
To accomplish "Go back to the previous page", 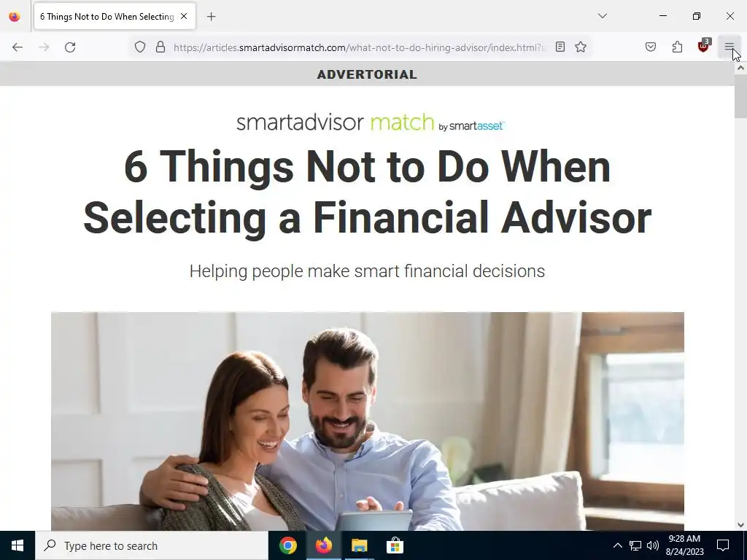I will [x=18, y=47].
